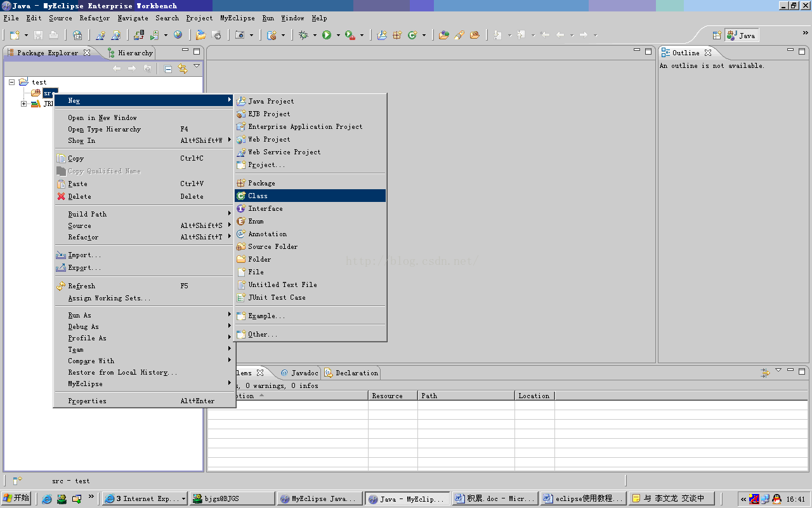
Task: Click the EJB Project icon in submenu
Action: 241,114
